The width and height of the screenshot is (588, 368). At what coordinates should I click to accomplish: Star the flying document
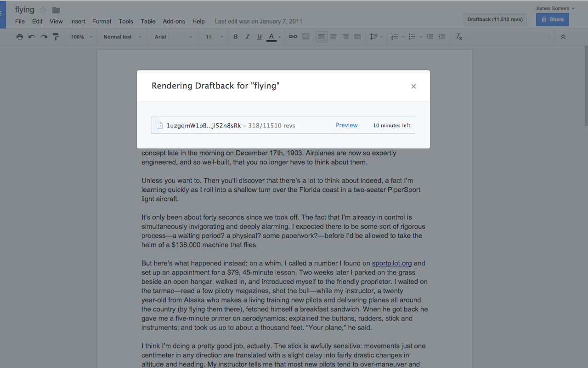[43, 10]
